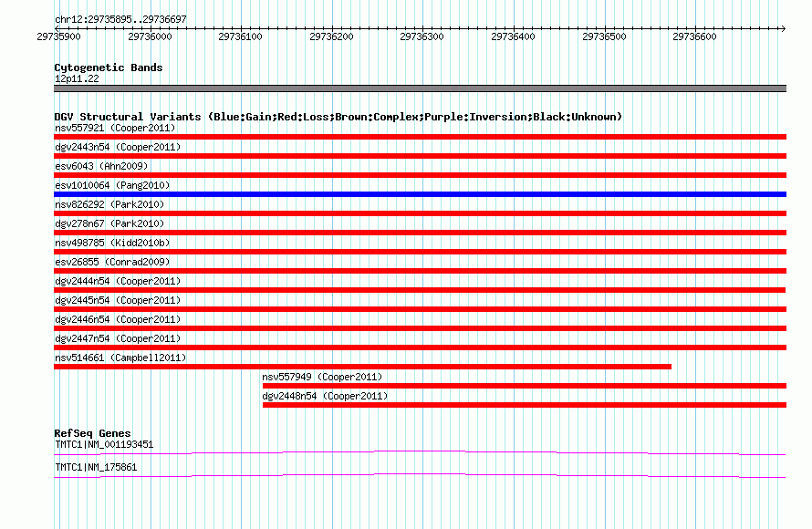Click the red bar under nsv826292
Image resolution: width=812 pixels, height=529 pixels.
coord(420,213)
